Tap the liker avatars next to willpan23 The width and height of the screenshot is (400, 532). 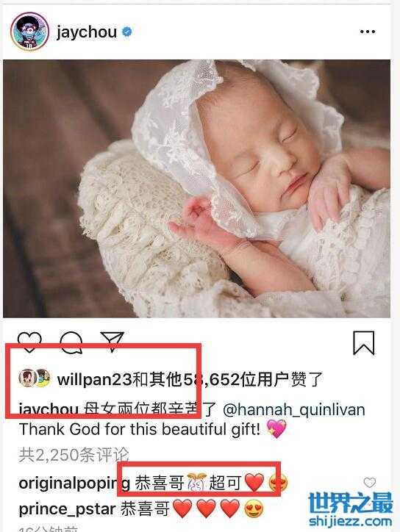(35, 378)
